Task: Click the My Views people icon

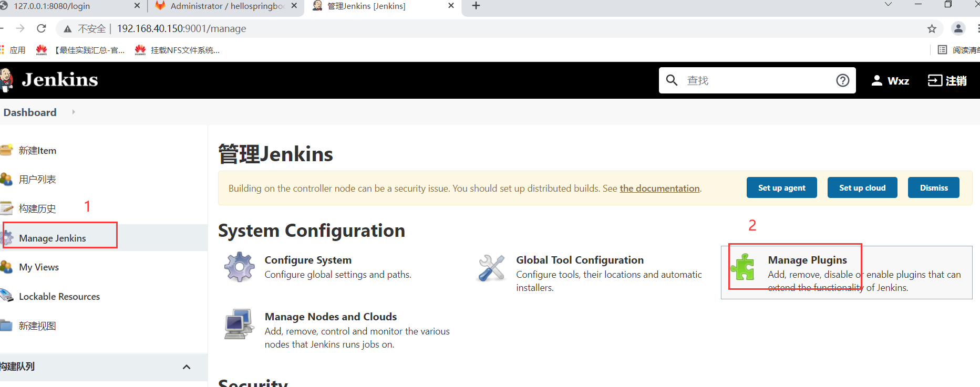Action: pyautogui.click(x=6, y=267)
